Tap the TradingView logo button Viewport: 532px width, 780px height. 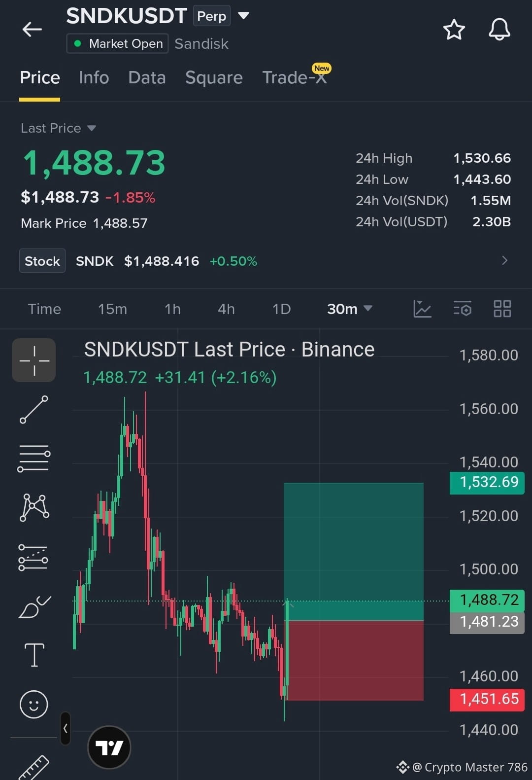point(109,747)
